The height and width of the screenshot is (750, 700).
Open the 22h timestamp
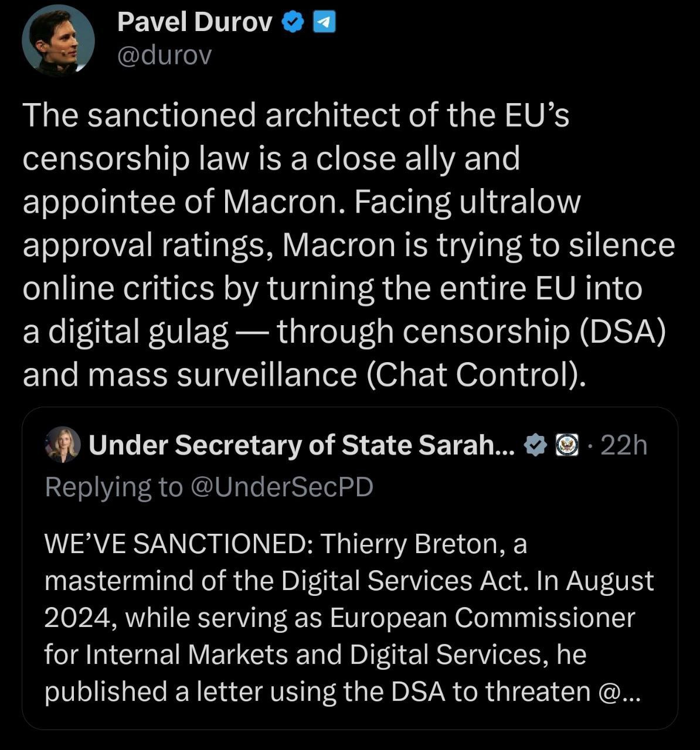point(624,446)
